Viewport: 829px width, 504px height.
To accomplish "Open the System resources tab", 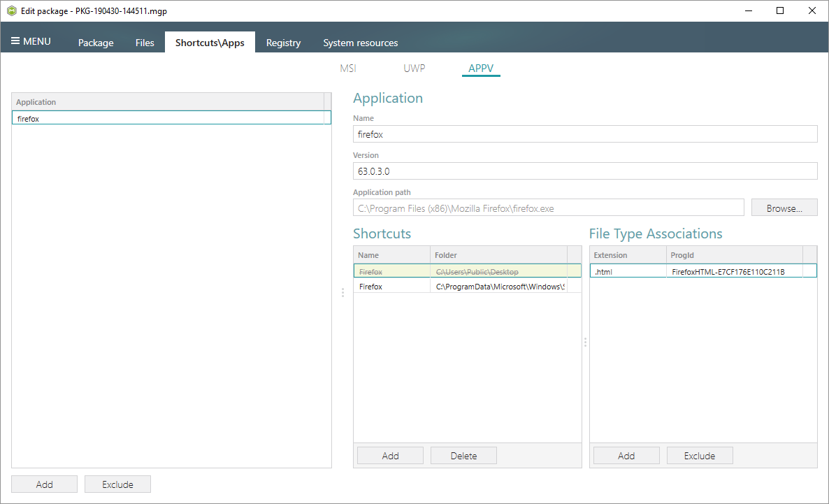I will pos(361,43).
